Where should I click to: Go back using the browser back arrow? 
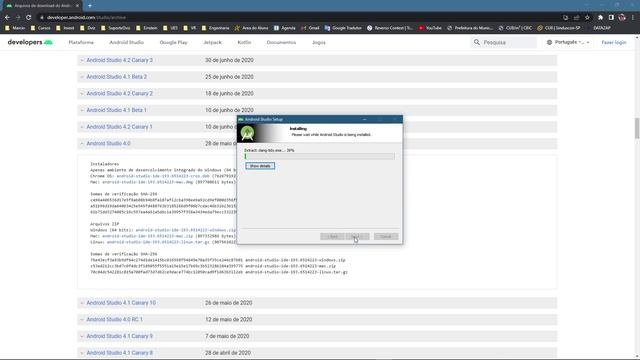coord(7,18)
